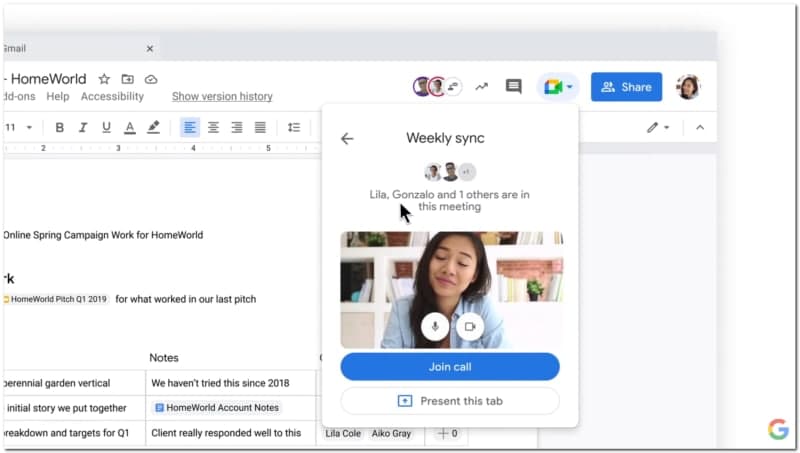
Task: Open the line spacing options
Action: [x=294, y=127]
